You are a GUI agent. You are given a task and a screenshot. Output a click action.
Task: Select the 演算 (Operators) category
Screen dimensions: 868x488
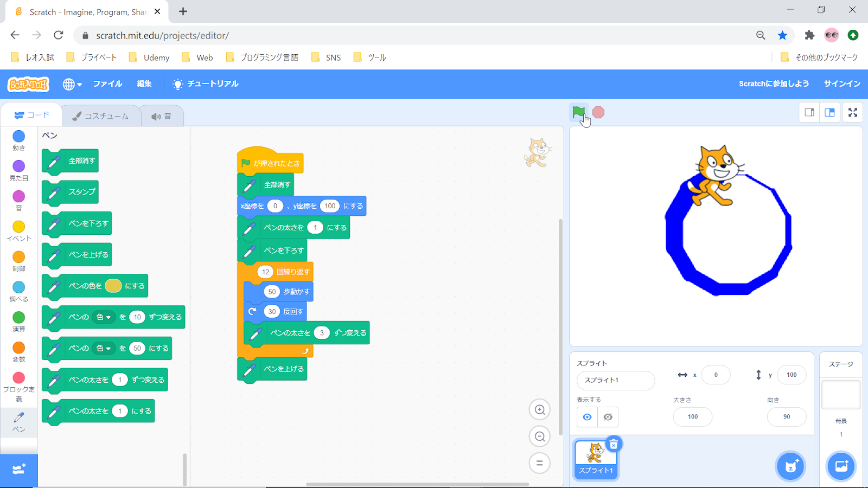click(18, 322)
